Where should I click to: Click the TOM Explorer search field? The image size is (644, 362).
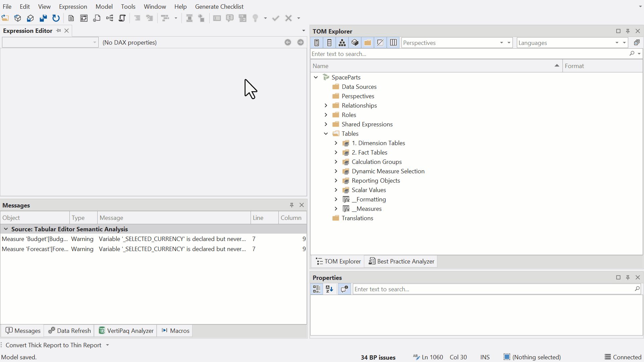(469, 54)
